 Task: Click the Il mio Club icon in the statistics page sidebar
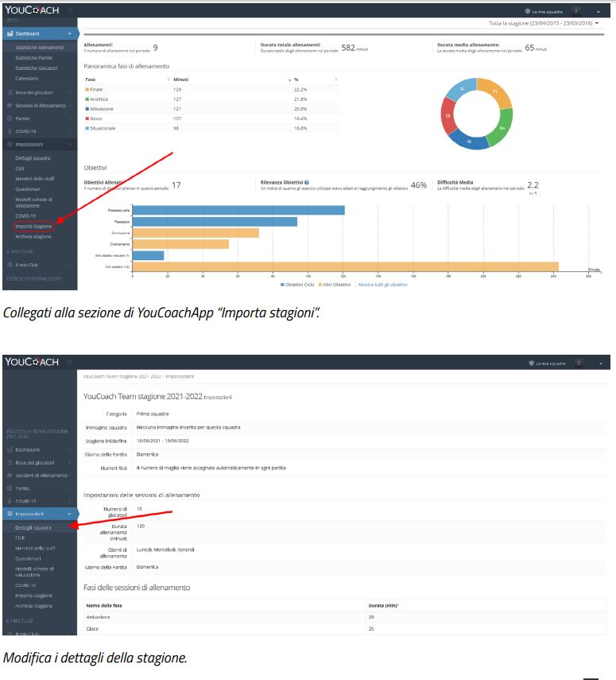coord(10,264)
